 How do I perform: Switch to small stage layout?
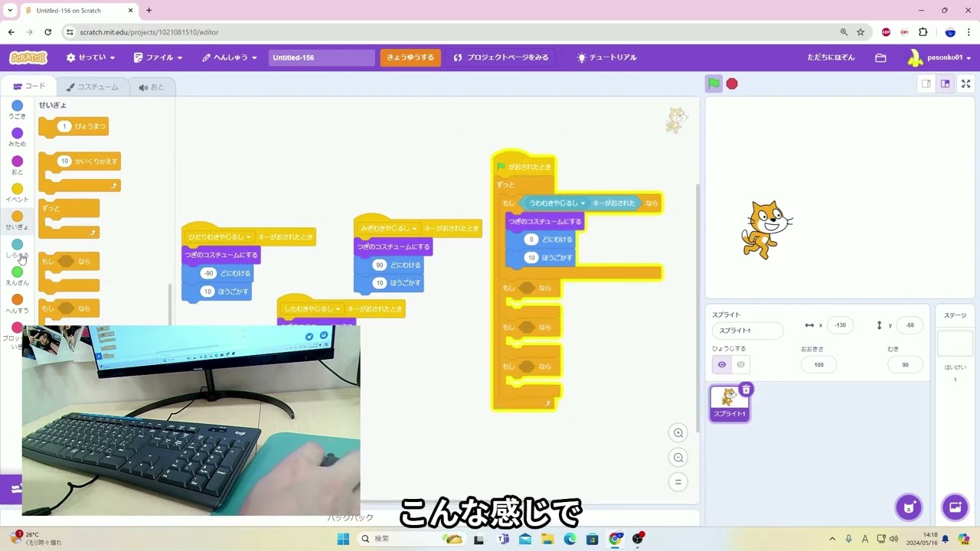point(926,84)
